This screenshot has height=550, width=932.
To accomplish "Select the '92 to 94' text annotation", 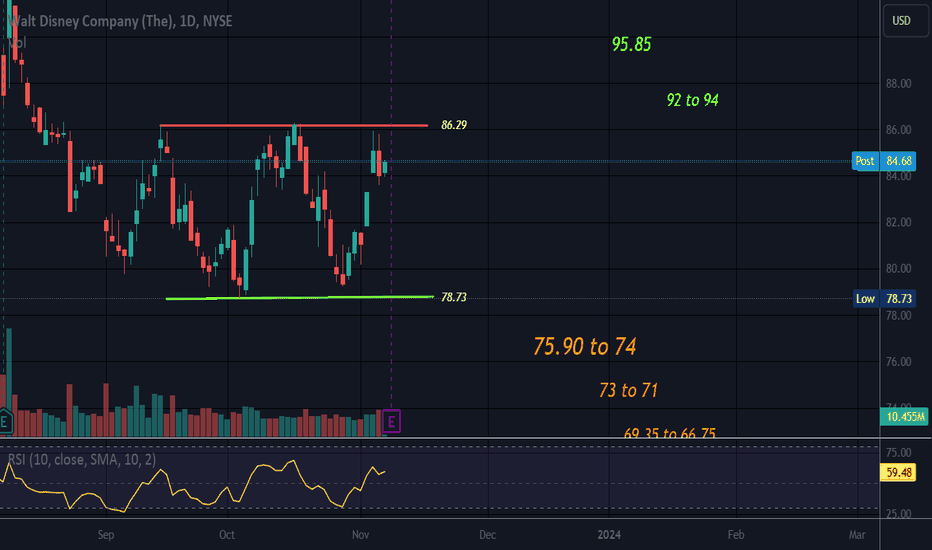I will point(692,100).
